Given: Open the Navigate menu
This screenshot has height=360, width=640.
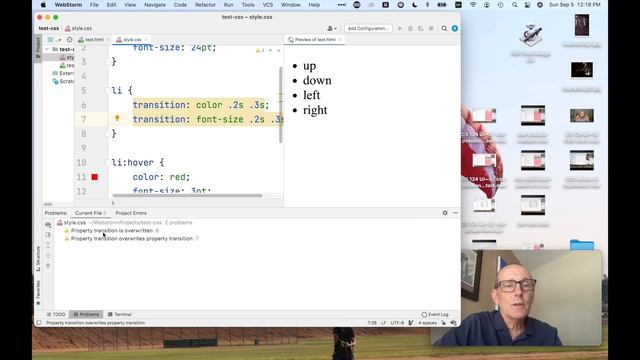Looking at the screenshot, I should click(x=155, y=5).
